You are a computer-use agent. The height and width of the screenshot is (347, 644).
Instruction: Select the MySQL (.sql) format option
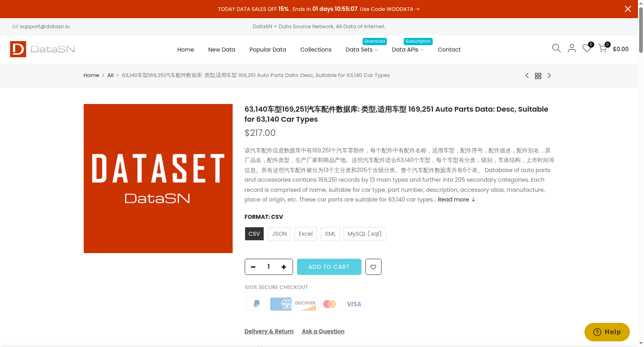[365, 234]
